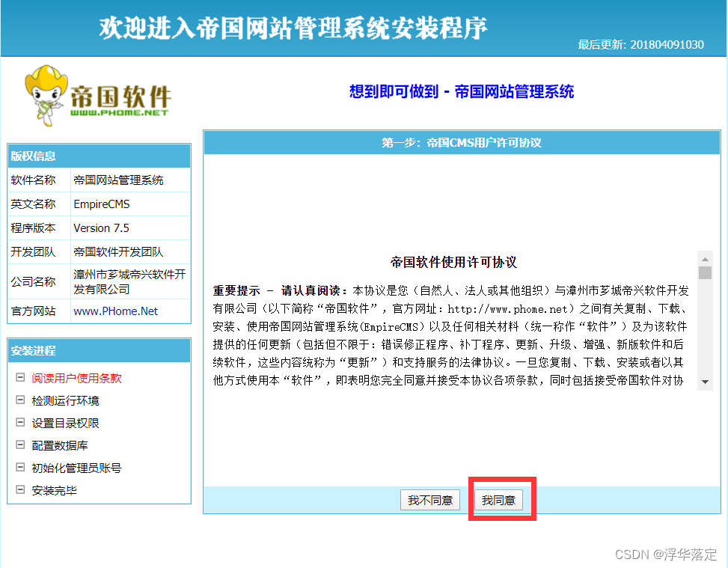
Task: Click the license text scrollbar thumb
Action: (705, 272)
